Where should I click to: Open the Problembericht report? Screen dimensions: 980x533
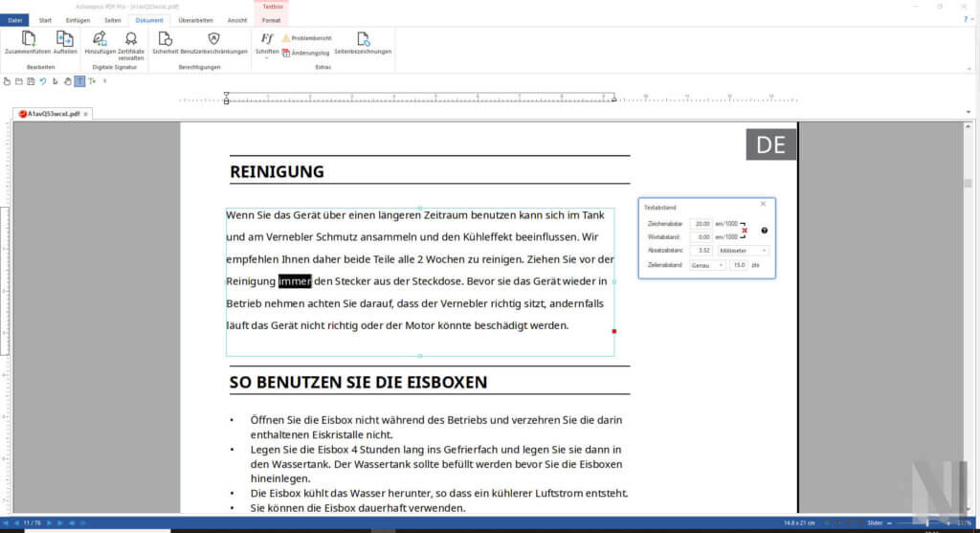307,38
